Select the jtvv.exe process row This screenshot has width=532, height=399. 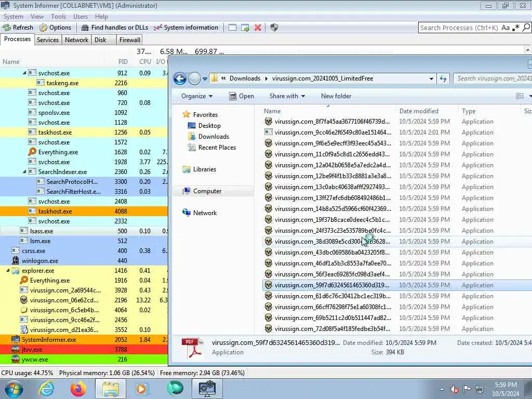pyautogui.click(x=84, y=350)
